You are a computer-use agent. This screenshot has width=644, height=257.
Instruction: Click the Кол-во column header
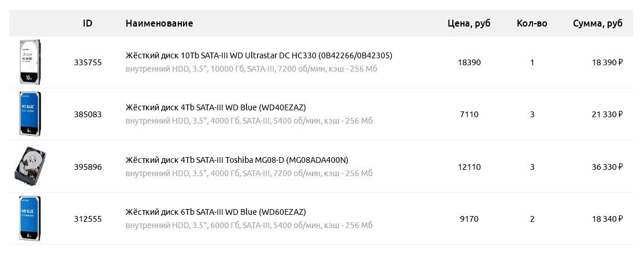(x=532, y=24)
